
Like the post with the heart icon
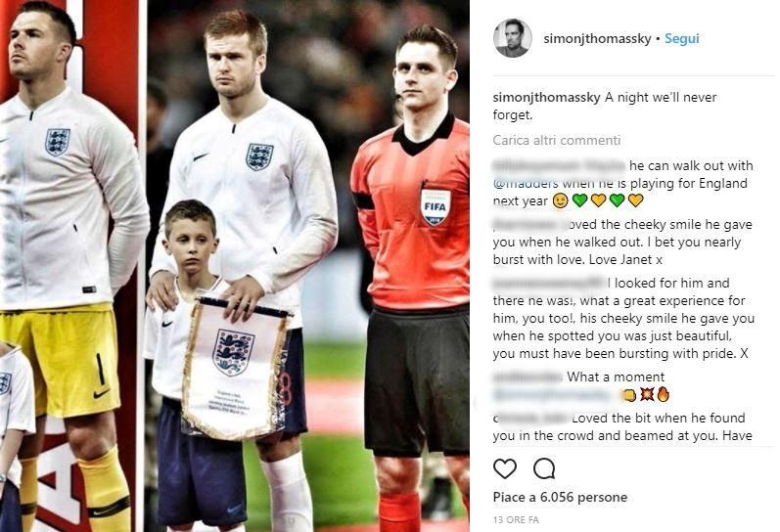point(505,468)
